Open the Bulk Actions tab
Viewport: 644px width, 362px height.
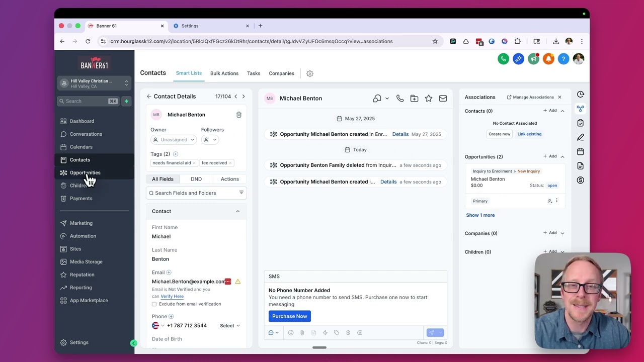224,73
